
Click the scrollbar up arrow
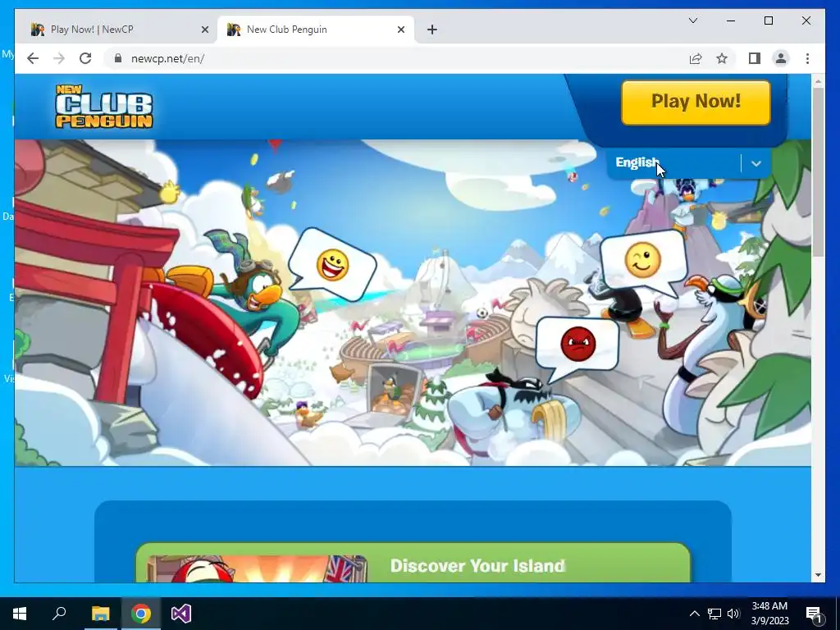818,81
